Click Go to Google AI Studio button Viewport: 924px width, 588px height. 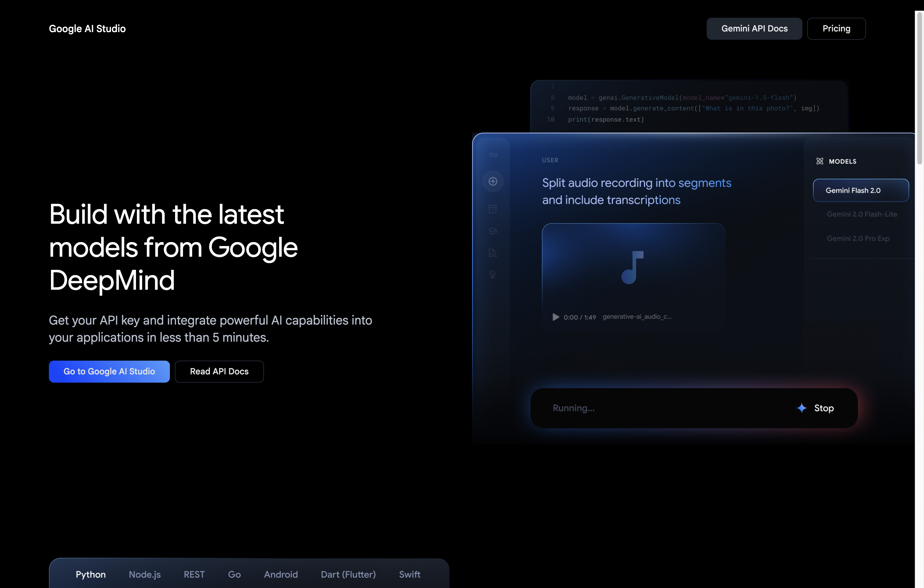click(109, 371)
